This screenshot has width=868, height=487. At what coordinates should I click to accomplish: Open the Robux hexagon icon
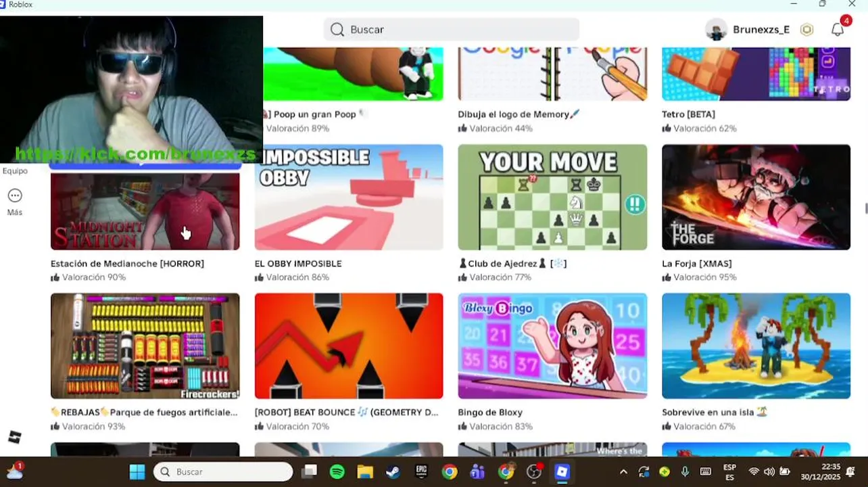point(806,30)
